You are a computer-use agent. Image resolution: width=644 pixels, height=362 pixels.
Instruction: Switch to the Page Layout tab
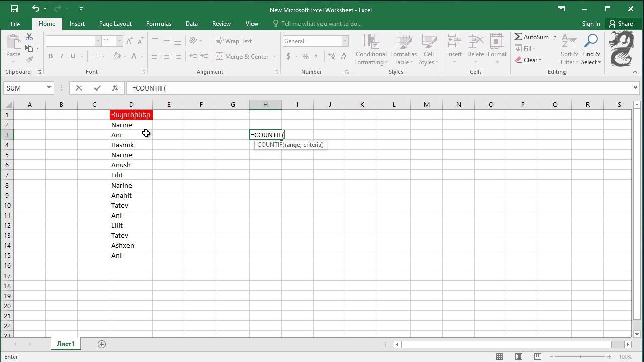[115, 24]
